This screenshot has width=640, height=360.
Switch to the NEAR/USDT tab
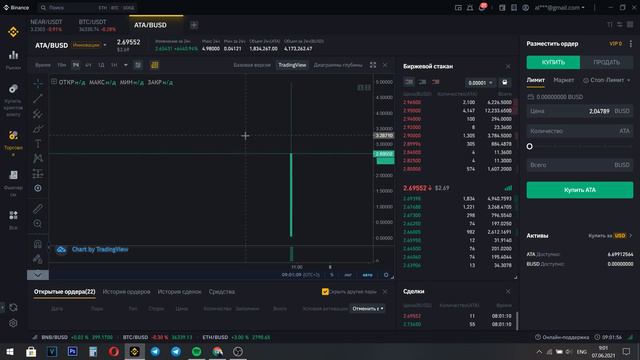tap(46, 25)
